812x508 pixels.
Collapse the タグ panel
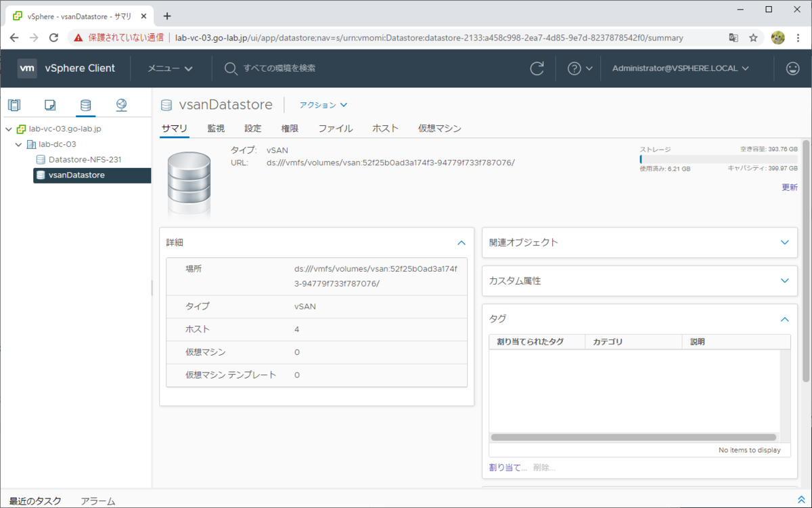785,319
